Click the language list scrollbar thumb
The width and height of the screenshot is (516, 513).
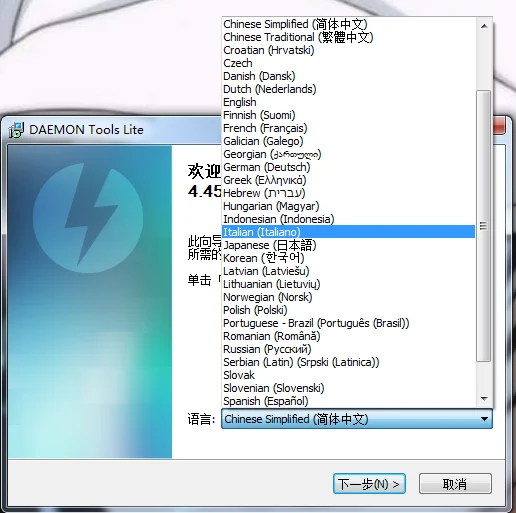coord(484,226)
